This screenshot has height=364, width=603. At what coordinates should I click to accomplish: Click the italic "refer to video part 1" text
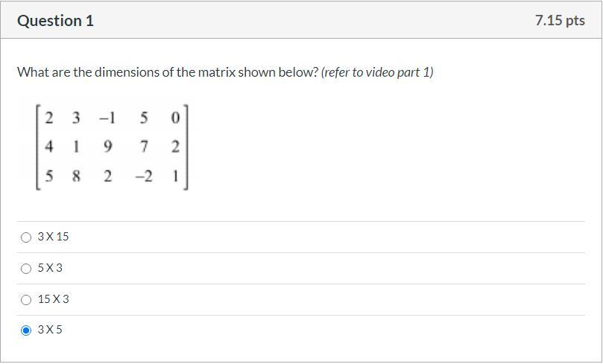pyautogui.click(x=377, y=72)
